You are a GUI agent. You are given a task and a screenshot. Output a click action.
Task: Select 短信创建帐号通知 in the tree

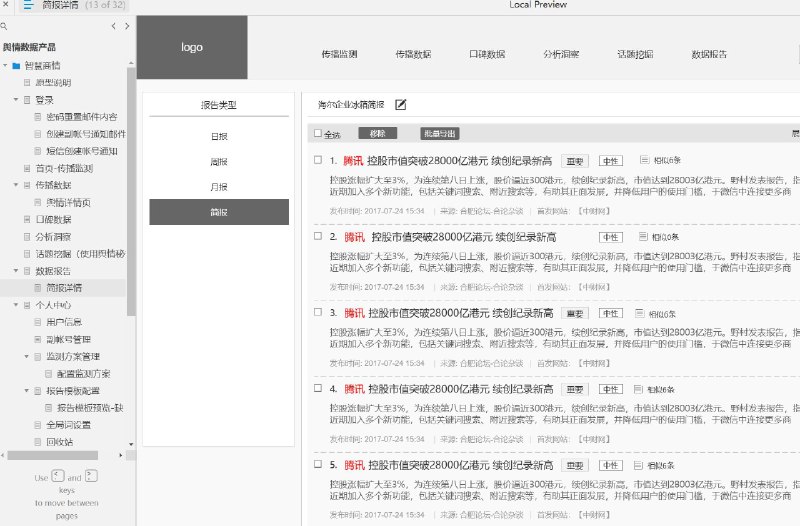pos(82,151)
